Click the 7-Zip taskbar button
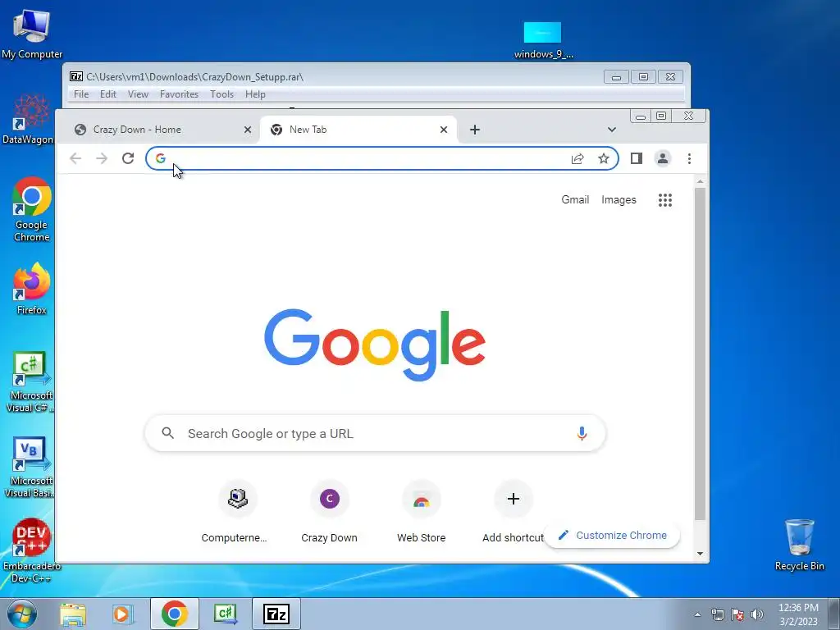This screenshot has height=630, width=840. (x=276, y=614)
